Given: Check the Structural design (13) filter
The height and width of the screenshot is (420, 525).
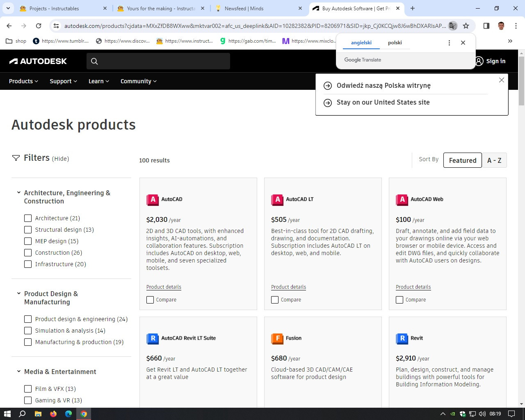Looking at the screenshot, I should (x=28, y=230).
